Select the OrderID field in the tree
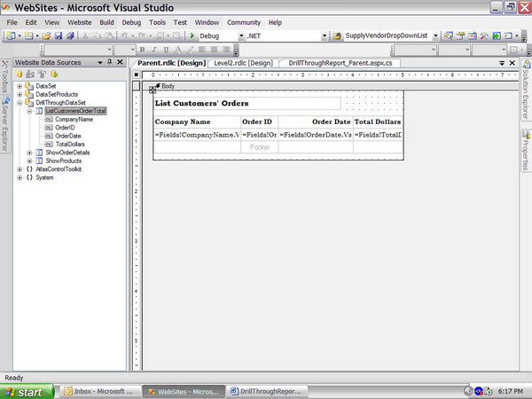The height and width of the screenshot is (399, 532). coord(65,128)
